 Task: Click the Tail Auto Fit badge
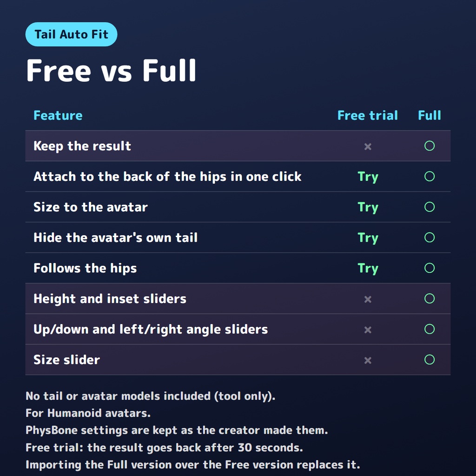click(x=71, y=34)
